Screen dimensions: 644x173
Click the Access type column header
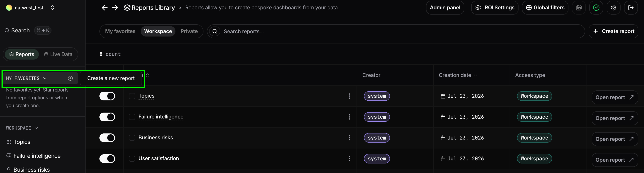[x=530, y=75]
